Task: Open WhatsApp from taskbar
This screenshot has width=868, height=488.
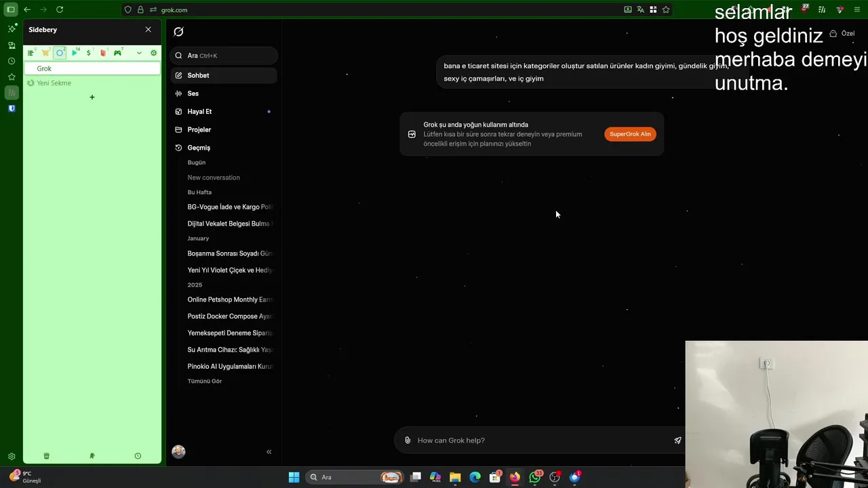Action: tap(535, 477)
